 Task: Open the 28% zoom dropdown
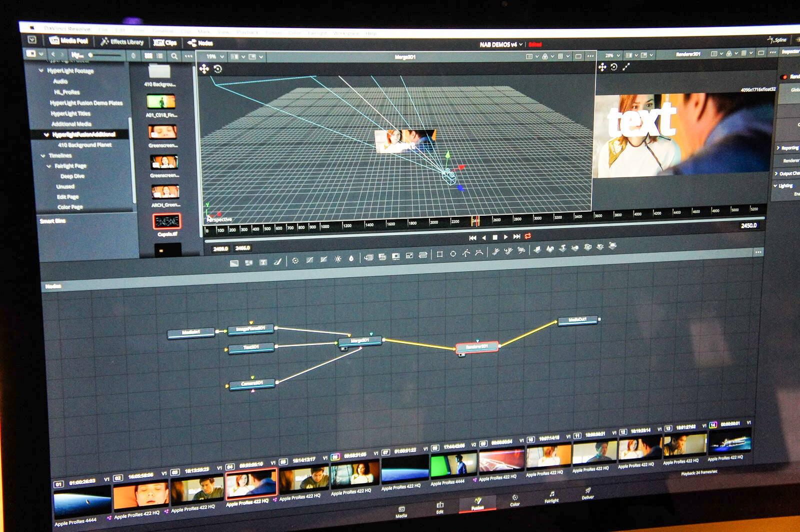click(612, 55)
